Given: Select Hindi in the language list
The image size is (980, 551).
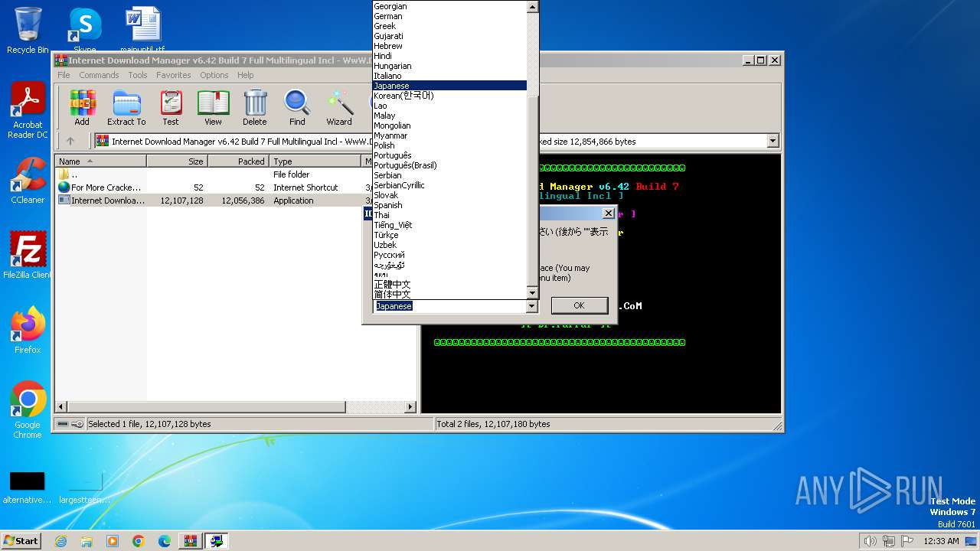Looking at the screenshot, I should tap(449, 56).
